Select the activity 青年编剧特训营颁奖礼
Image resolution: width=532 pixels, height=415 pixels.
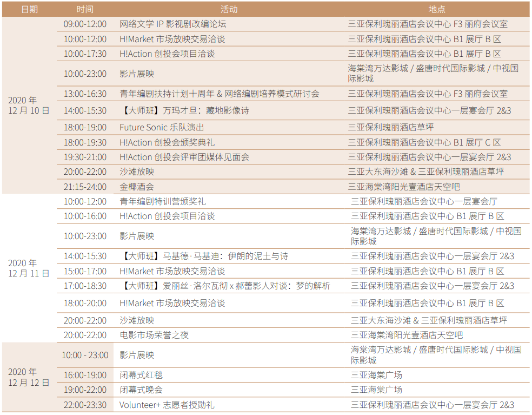click(x=163, y=201)
